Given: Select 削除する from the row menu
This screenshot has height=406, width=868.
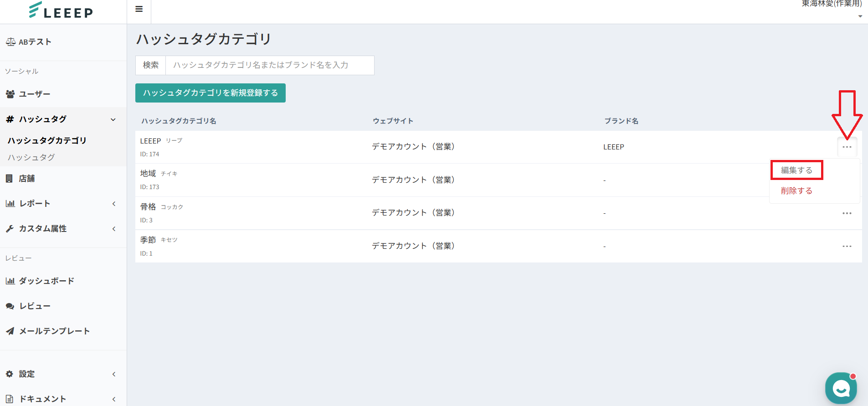Looking at the screenshot, I should (796, 191).
